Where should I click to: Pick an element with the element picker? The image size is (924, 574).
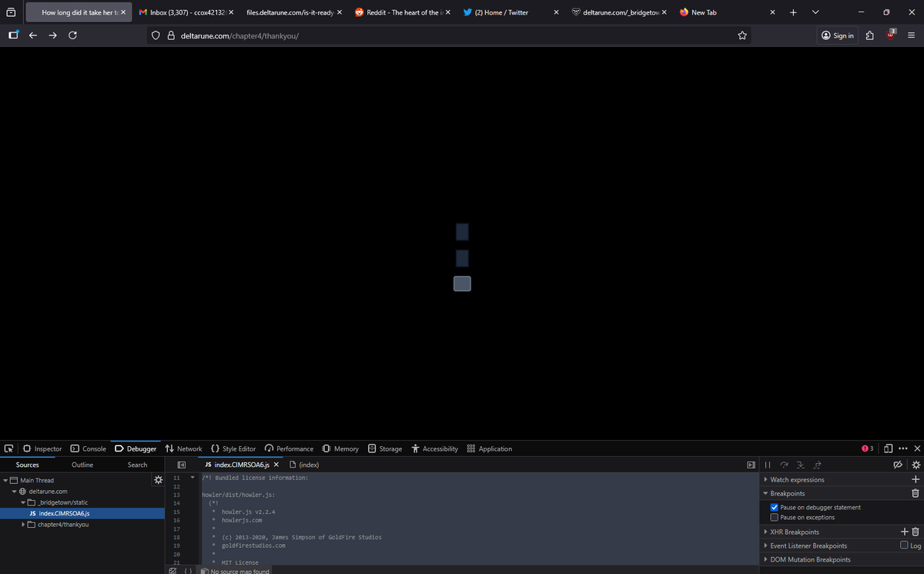click(x=8, y=448)
